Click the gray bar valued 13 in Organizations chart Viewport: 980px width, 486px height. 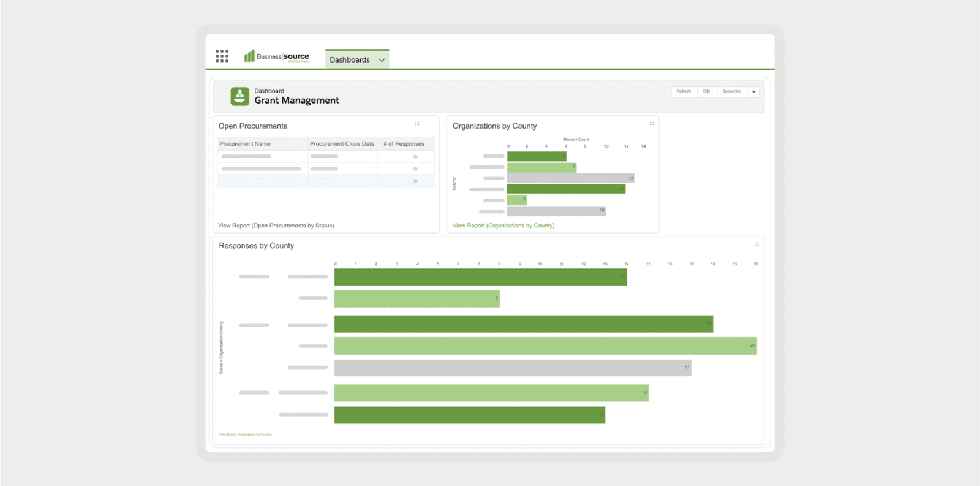point(571,178)
